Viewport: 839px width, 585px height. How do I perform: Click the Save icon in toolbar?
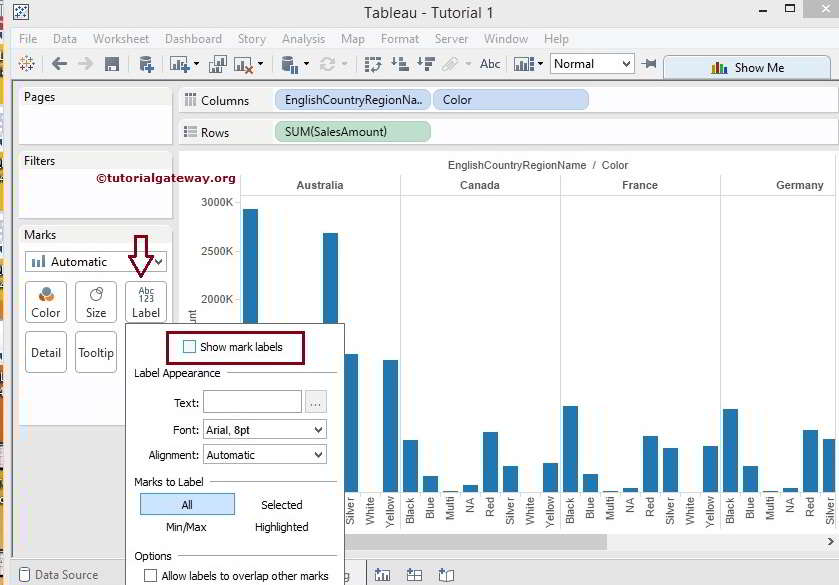coord(112,64)
